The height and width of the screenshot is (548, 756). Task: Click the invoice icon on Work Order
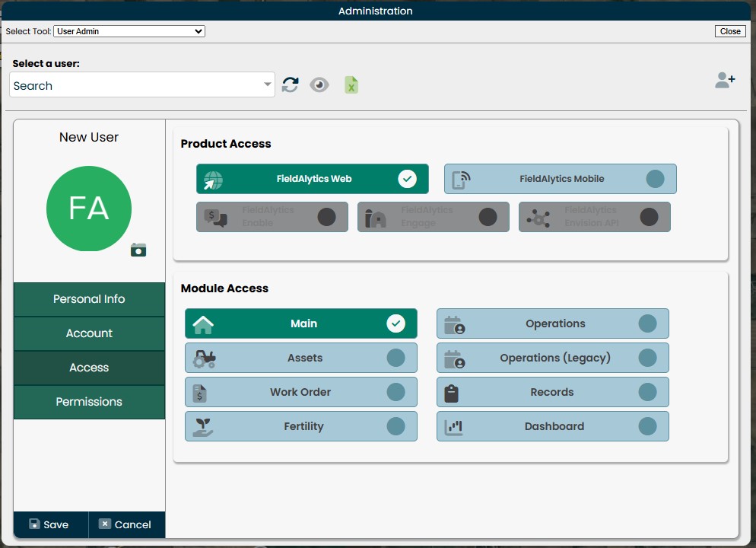coord(199,393)
